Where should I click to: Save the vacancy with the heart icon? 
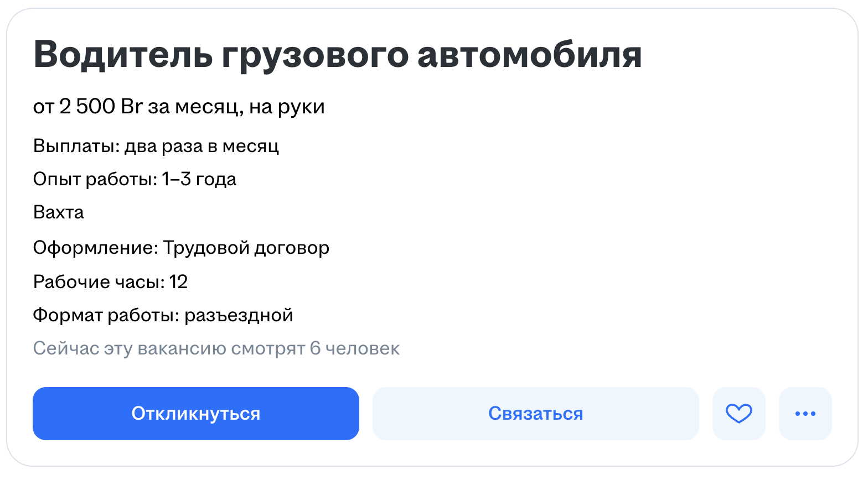pos(738,414)
